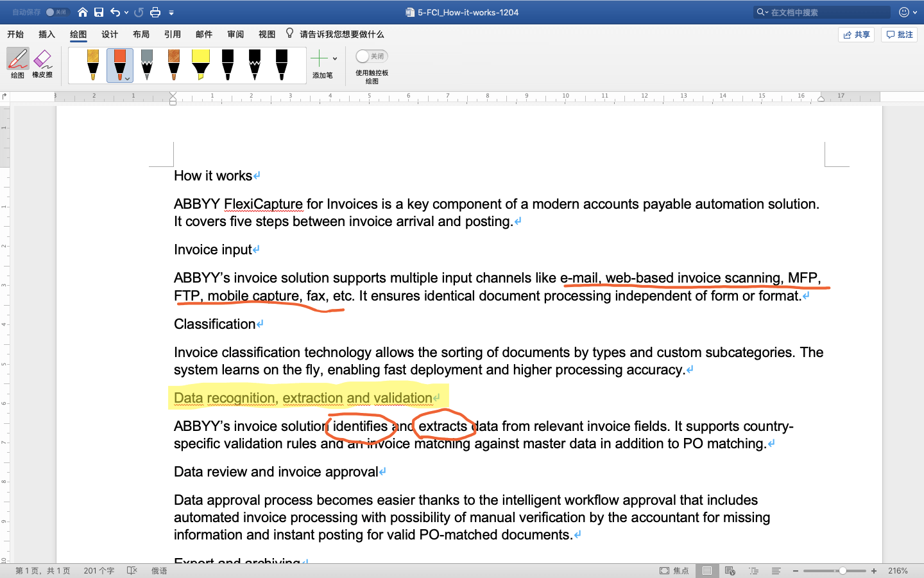
Task: Toggle the AutoSave (自动保存) switch
Action: pos(56,12)
